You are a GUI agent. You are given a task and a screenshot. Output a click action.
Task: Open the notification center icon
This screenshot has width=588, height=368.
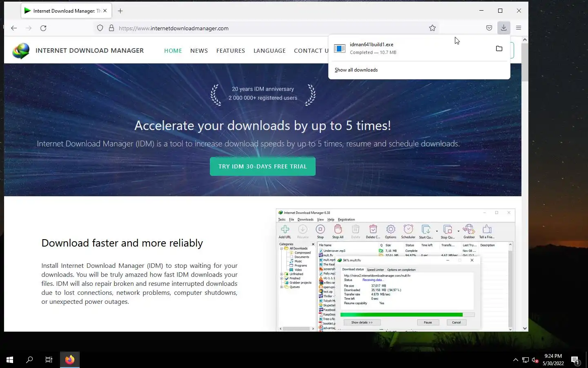click(575, 360)
